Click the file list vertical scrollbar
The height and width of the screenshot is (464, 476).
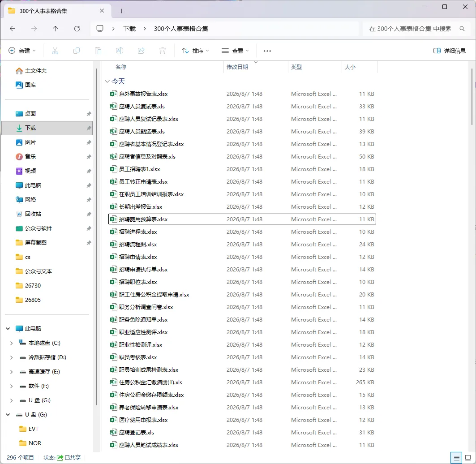tap(472, 97)
